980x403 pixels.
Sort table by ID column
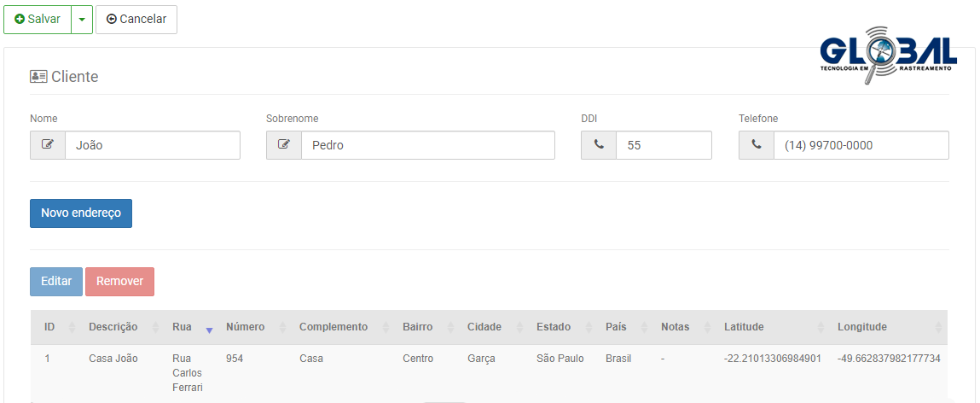[50, 327]
